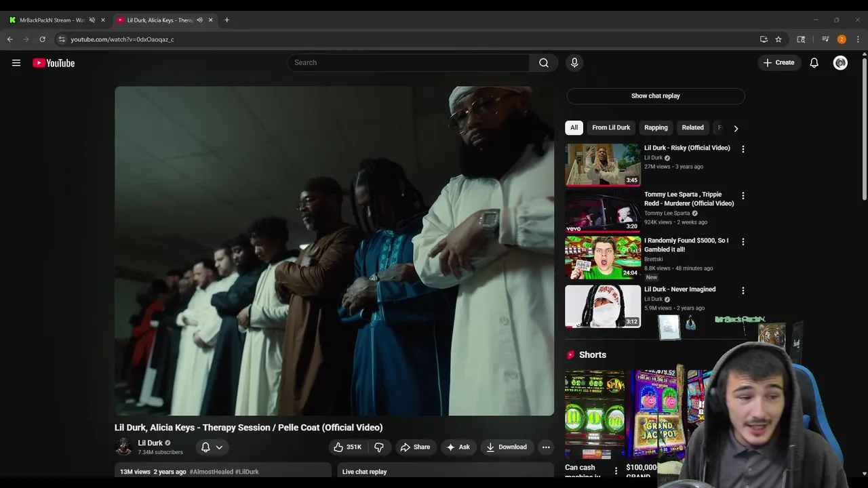Share the video
Viewport: 868px width, 488px height.
click(415, 447)
